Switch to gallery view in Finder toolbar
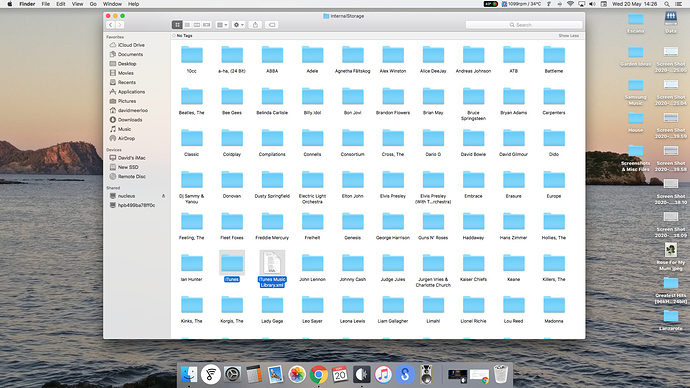 coord(206,25)
